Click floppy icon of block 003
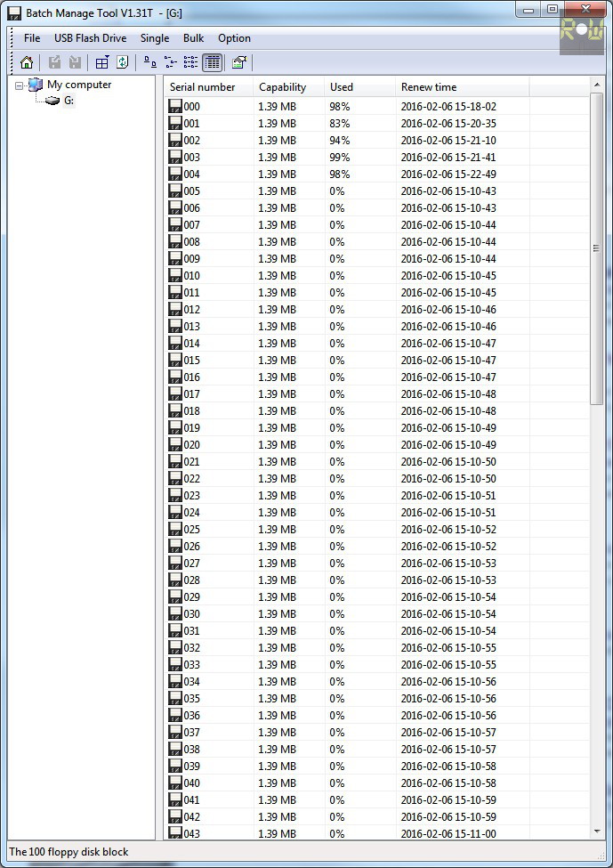 point(175,158)
